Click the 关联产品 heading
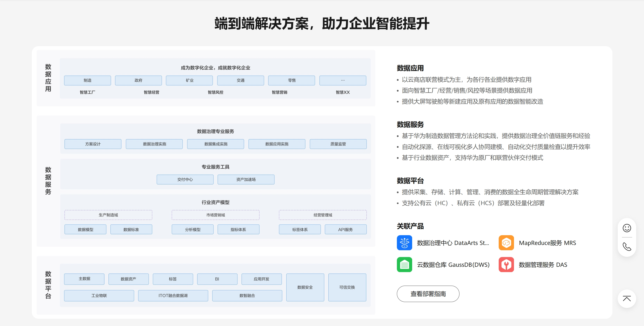The height and width of the screenshot is (326, 644). (x=410, y=226)
